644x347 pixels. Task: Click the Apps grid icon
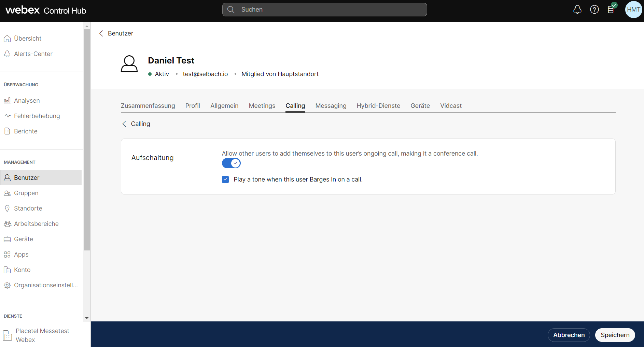7,255
